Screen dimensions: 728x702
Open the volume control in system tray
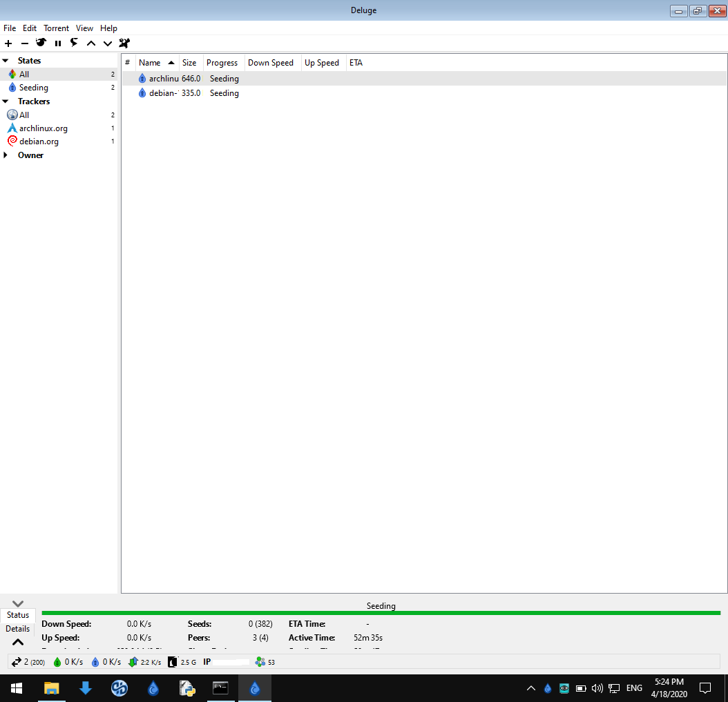click(x=597, y=688)
